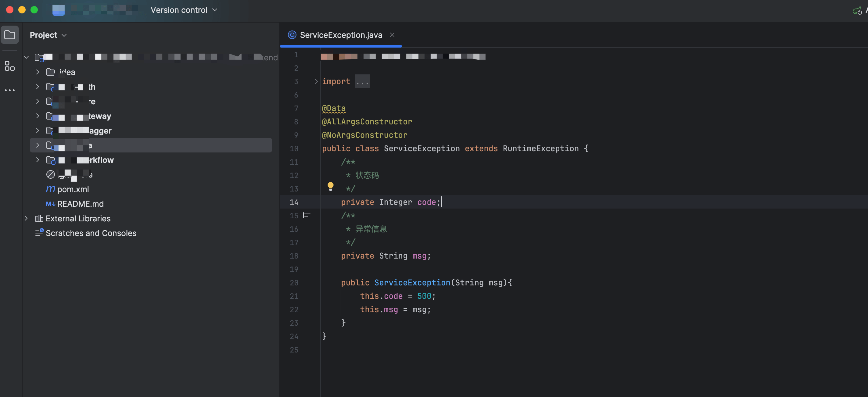Close the ServiceException.java tab
Viewport: 868px width, 397px height.
coord(392,35)
